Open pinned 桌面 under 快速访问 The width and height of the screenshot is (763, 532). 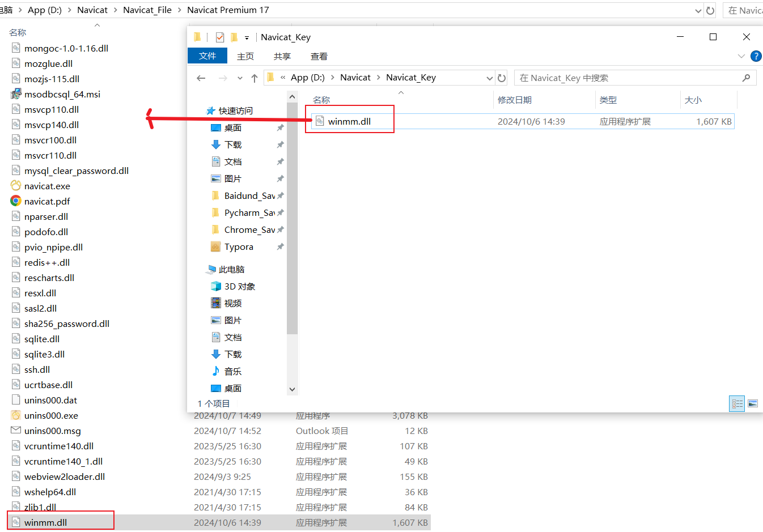pyautogui.click(x=233, y=127)
